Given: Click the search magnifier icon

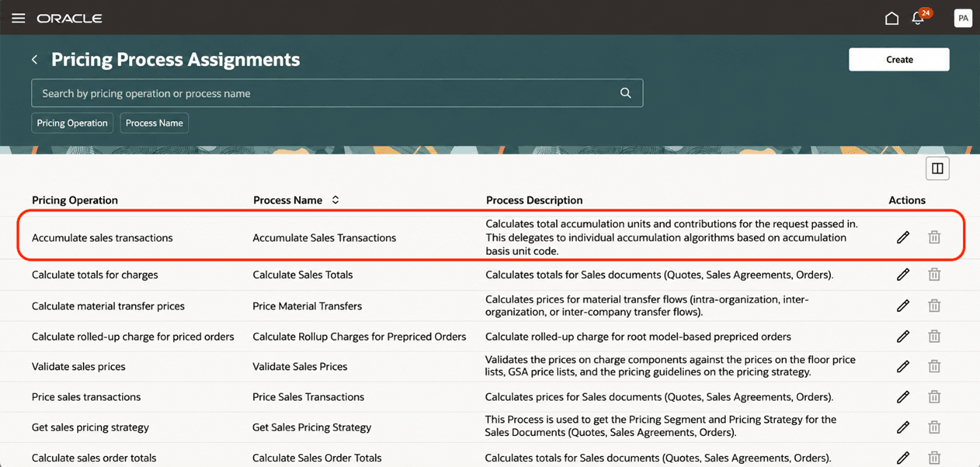Looking at the screenshot, I should click(x=625, y=93).
